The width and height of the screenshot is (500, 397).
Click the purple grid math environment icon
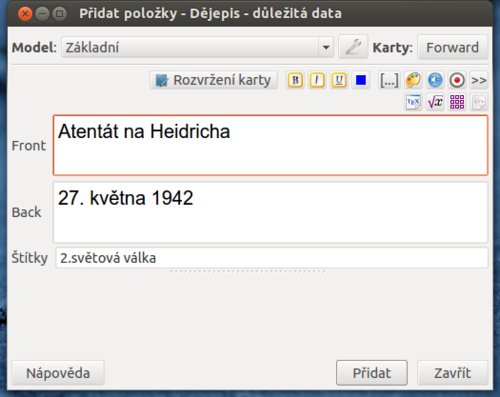coord(457,102)
